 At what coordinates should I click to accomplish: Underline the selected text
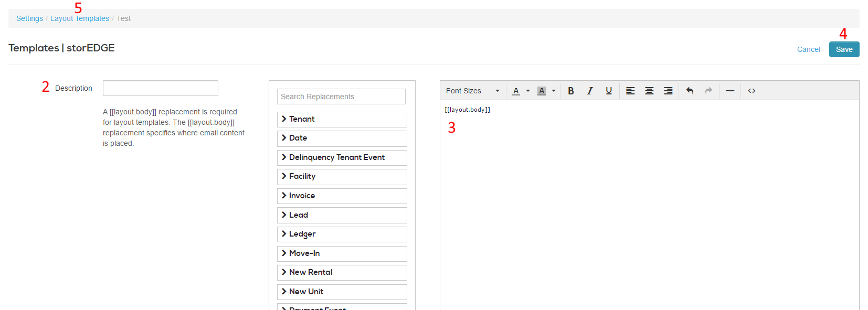(x=609, y=91)
